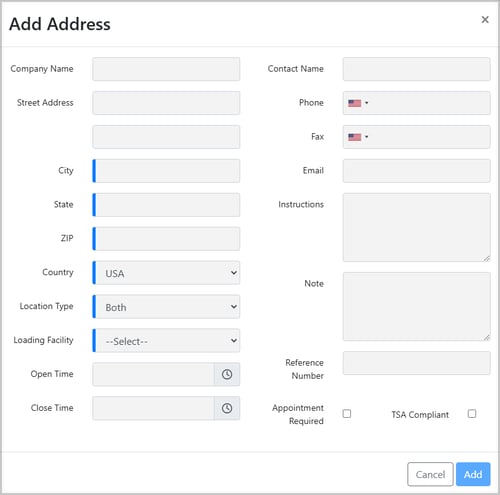This screenshot has width=500, height=495.
Task: Click the Email input field
Action: [417, 171]
